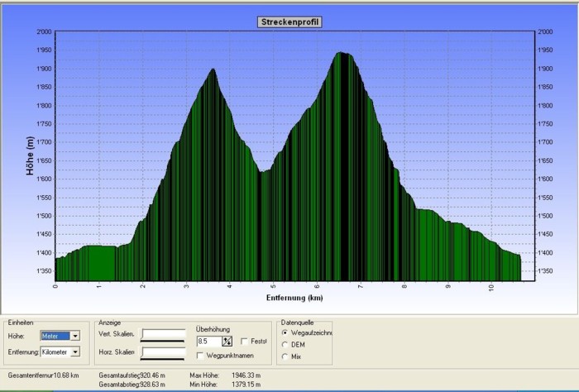Click the Streckenprofil chart title
The image size is (579, 392).
289,22
